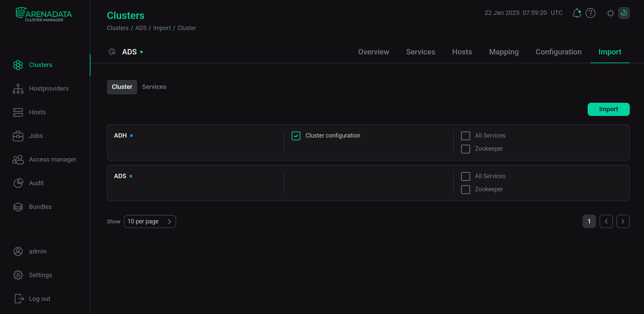Open Access manager section
Screen dimensions: 644x314
(x=45, y=160)
